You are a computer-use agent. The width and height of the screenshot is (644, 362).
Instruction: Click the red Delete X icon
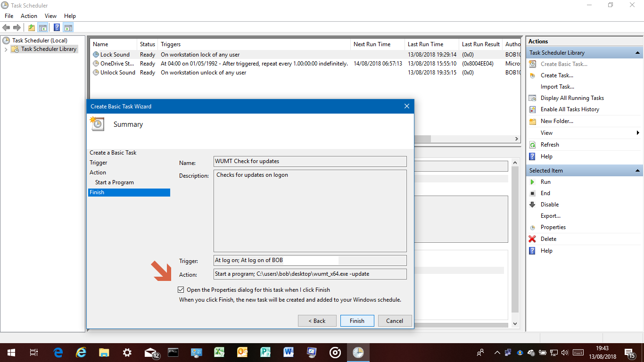pyautogui.click(x=532, y=239)
